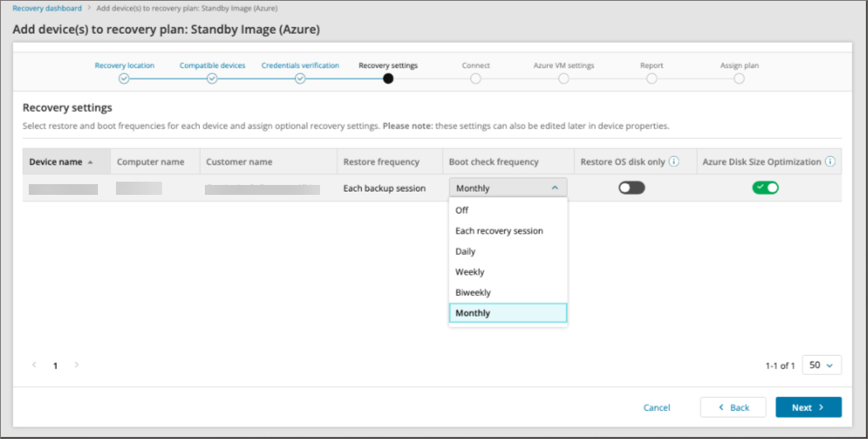
Task: Choose Biweekly boot check frequency
Action: [473, 293]
